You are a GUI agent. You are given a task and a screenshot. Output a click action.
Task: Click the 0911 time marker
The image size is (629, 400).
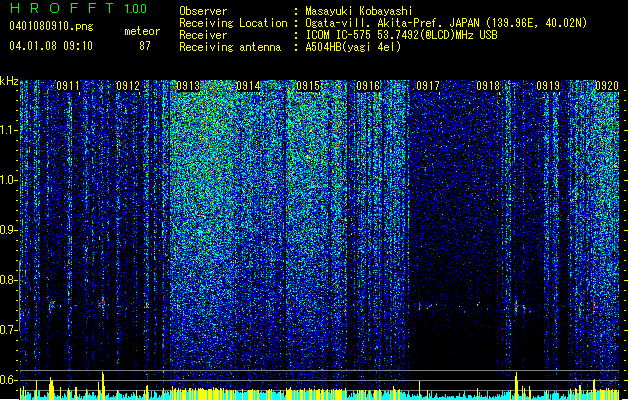pos(68,86)
